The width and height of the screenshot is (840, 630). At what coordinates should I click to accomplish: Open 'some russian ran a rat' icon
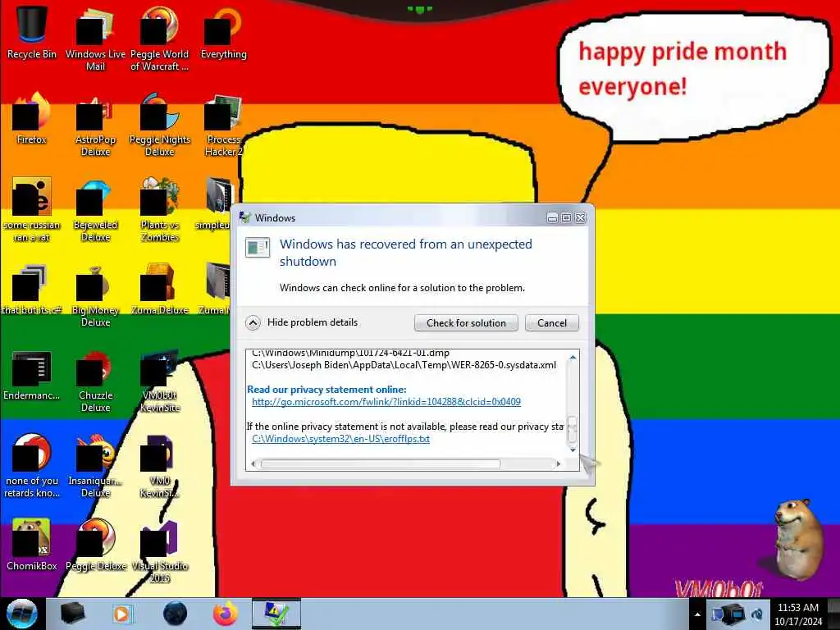pyautogui.click(x=32, y=210)
